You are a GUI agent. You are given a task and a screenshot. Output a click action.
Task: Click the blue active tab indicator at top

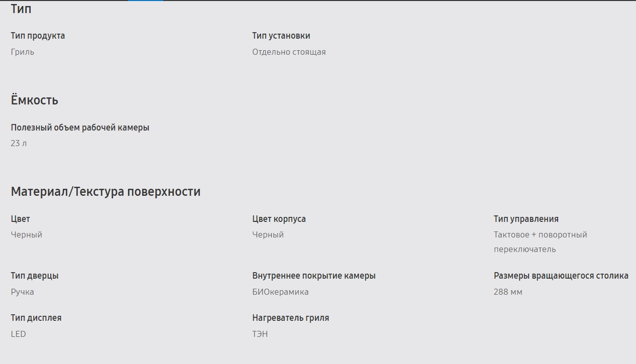[x=145, y=1]
